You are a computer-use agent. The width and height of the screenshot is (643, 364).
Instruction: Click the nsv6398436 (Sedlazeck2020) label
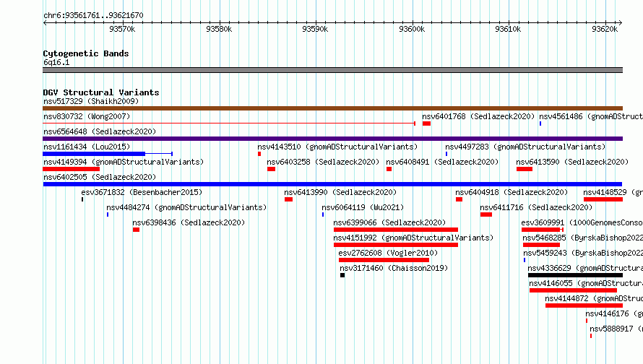pyautogui.click(x=189, y=222)
